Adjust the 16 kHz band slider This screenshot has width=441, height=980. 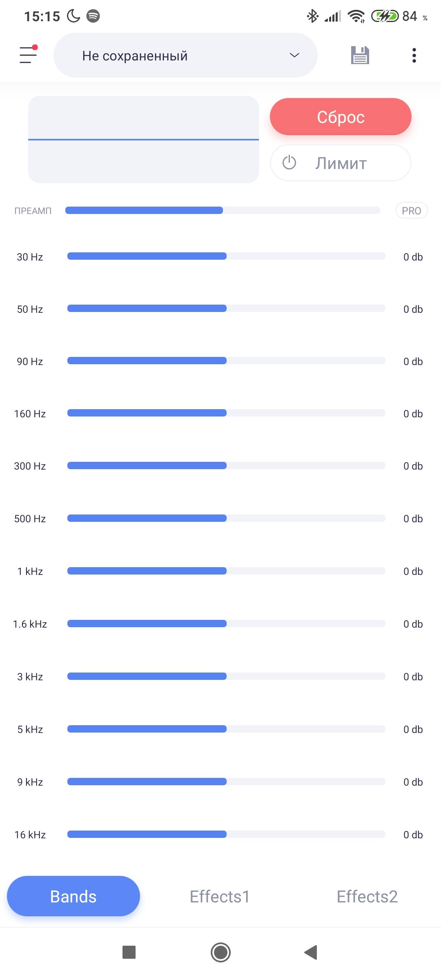[226, 834]
